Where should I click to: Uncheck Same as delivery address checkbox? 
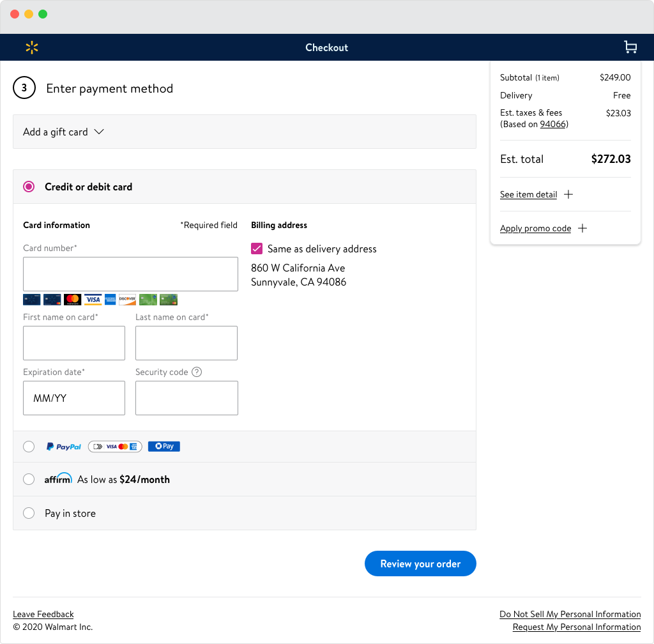pos(257,249)
